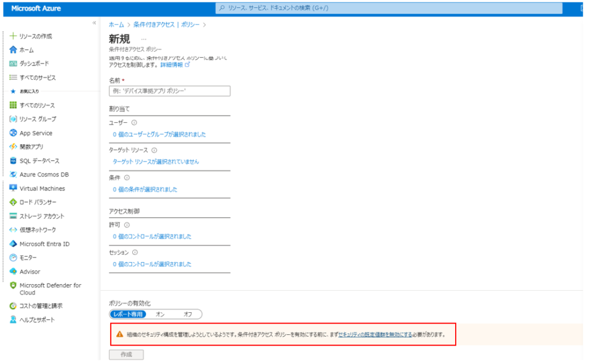Image resolution: width=610 pixels, height=364 pixels.
Task: Select the すべてのサービス sidebar label
Action: pyautogui.click(x=38, y=77)
